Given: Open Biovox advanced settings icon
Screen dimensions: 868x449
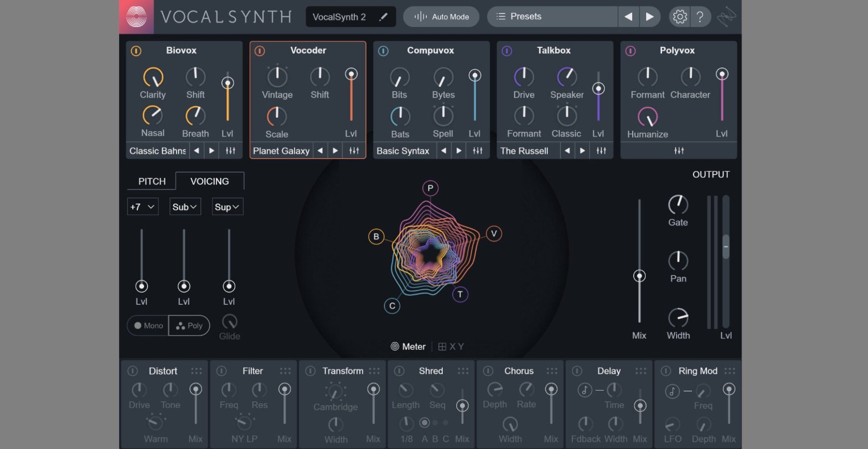Looking at the screenshot, I should coord(230,150).
